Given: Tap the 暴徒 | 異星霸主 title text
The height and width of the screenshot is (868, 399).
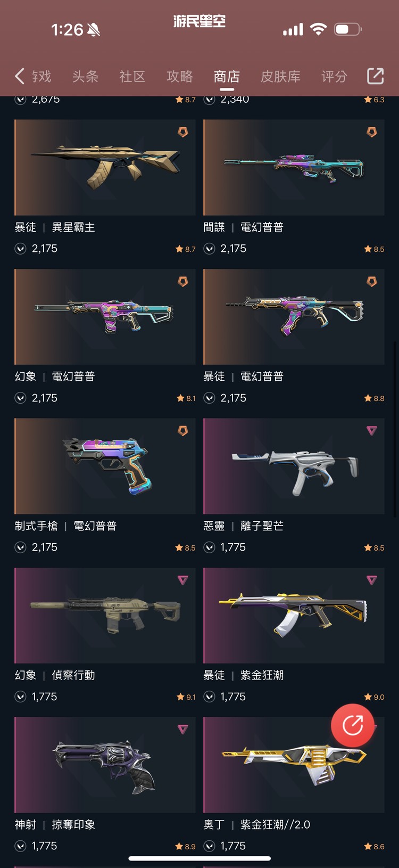Looking at the screenshot, I should tap(55, 227).
